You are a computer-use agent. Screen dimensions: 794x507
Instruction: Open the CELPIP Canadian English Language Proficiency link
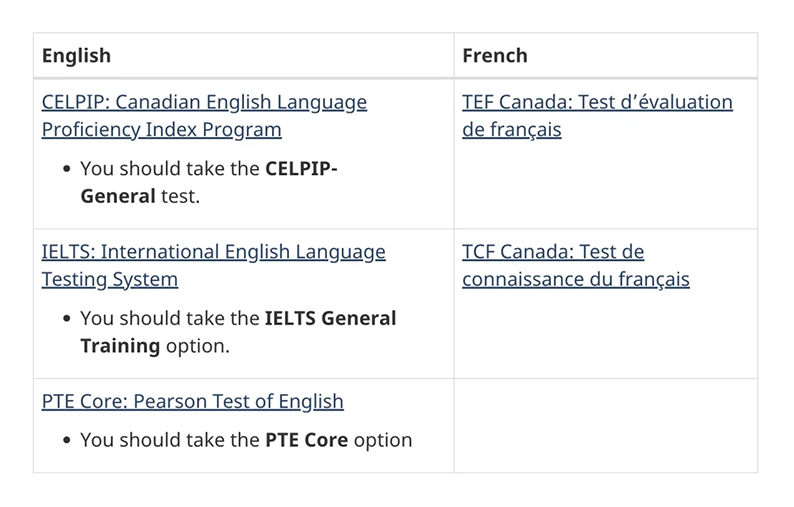tap(204, 103)
